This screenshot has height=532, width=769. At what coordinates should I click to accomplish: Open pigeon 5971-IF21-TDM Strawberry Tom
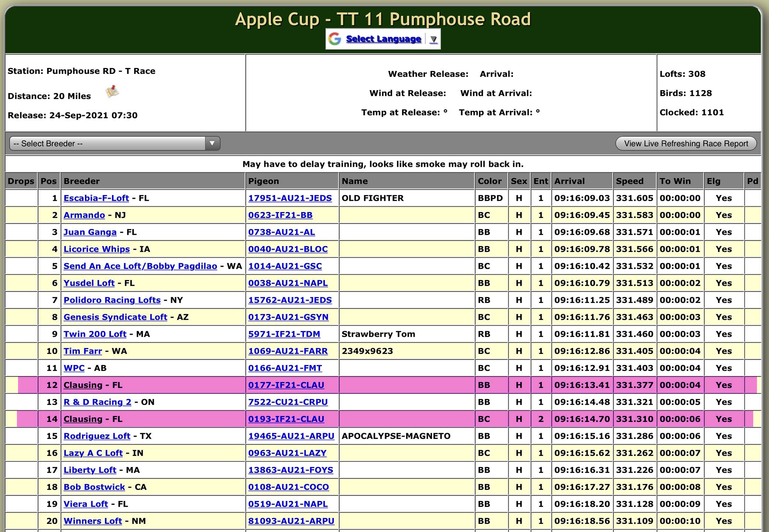[x=284, y=334]
